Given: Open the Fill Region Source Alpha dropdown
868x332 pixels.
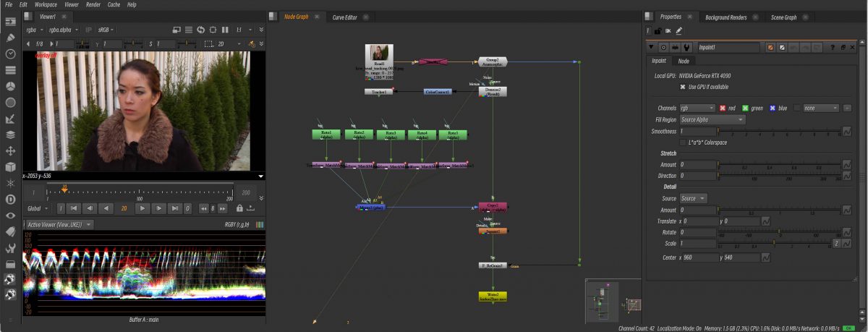Looking at the screenshot, I should pos(711,119).
